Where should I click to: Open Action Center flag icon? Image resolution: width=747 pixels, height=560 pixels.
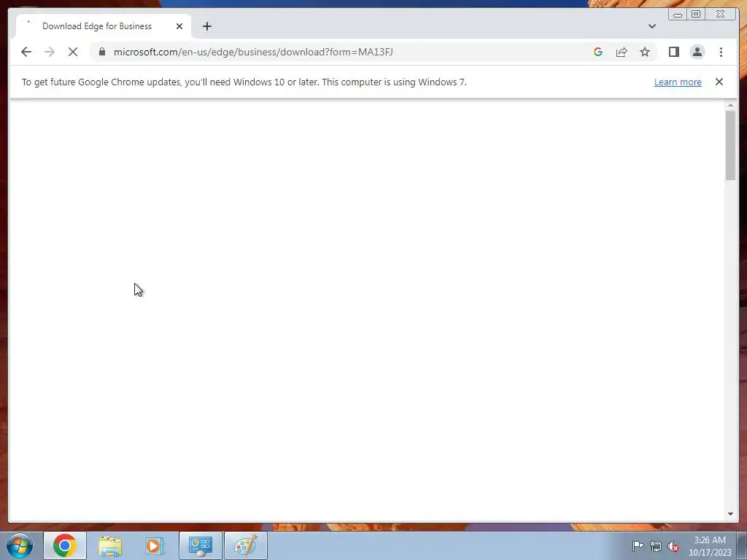coord(638,545)
